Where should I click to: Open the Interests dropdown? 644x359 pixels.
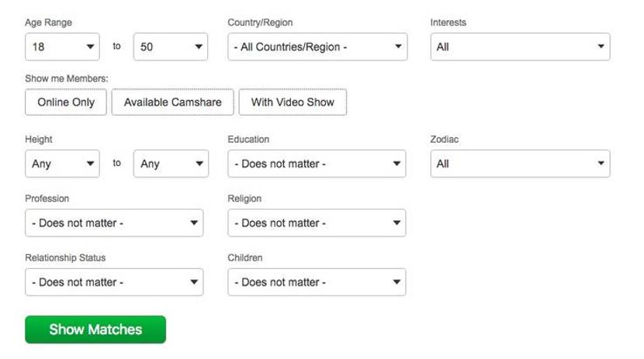(520, 47)
